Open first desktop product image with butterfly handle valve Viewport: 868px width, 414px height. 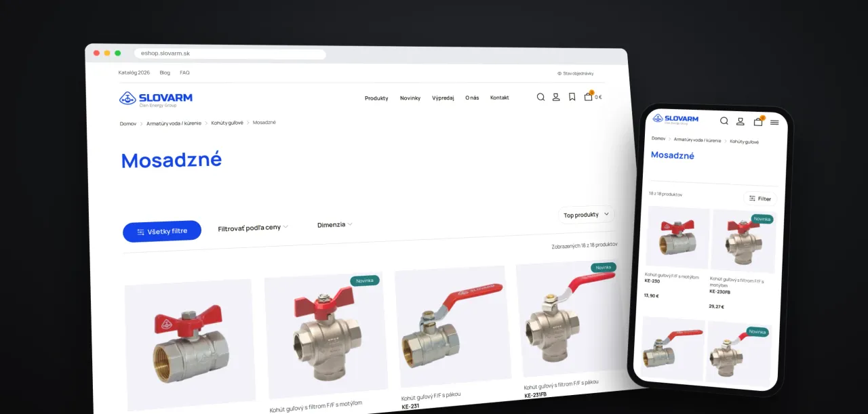190,345
